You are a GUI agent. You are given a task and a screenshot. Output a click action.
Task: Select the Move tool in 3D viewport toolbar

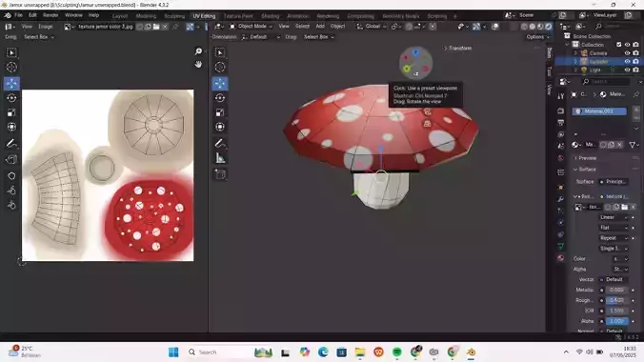(x=220, y=84)
